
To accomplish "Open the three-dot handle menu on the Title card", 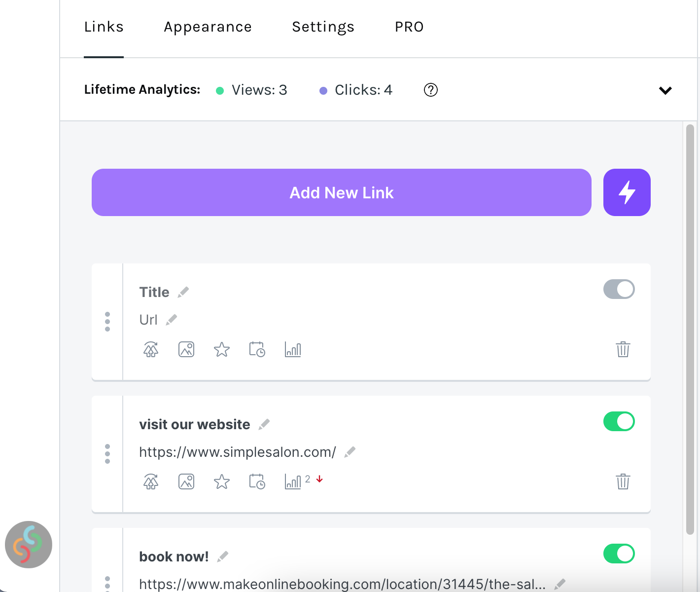I will tap(107, 322).
